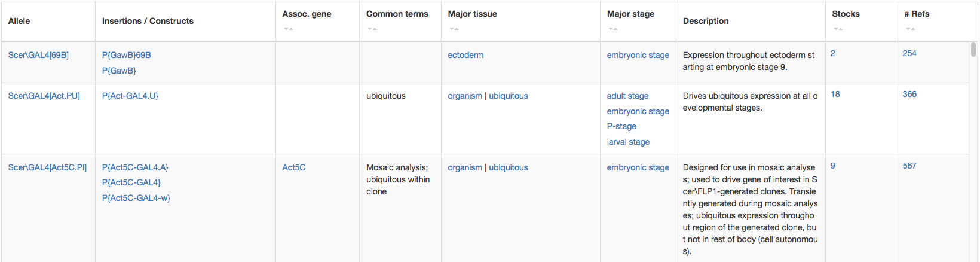Open the 18 stocks link
This screenshot has height=262, width=980.
coord(835,94)
